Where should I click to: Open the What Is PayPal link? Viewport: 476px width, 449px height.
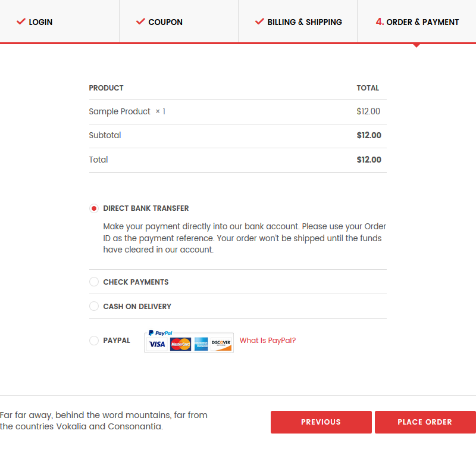(268, 341)
